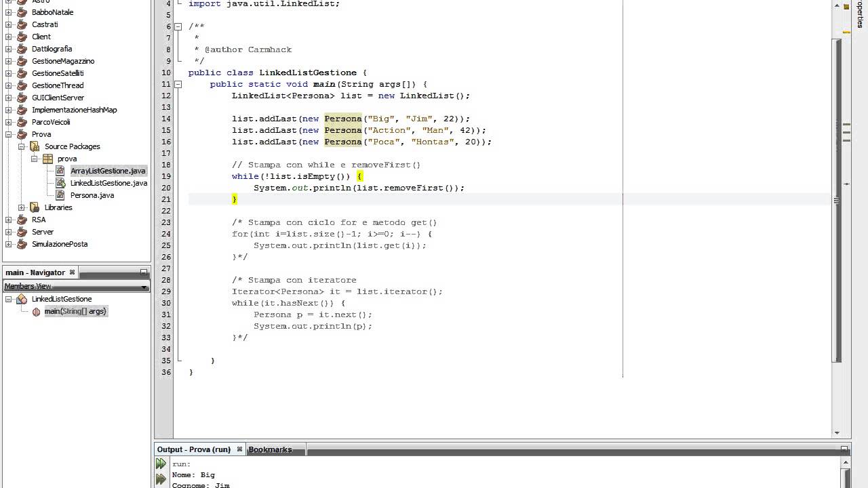Close the Output - Prova (run) tab
The image size is (868, 488).
click(x=239, y=449)
